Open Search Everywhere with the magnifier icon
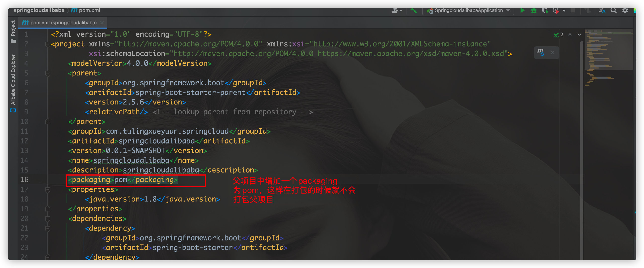Viewport: 644px width, 268px height. click(x=613, y=10)
